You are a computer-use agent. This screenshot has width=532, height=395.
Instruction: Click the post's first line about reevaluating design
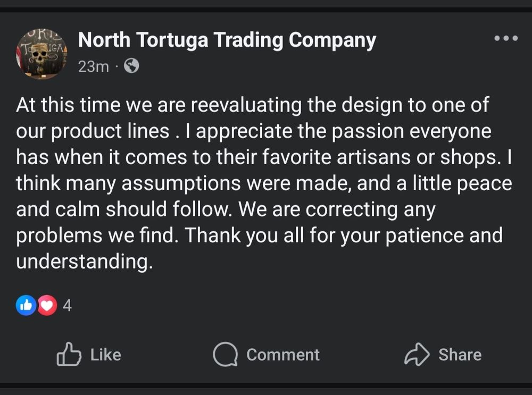click(x=252, y=105)
